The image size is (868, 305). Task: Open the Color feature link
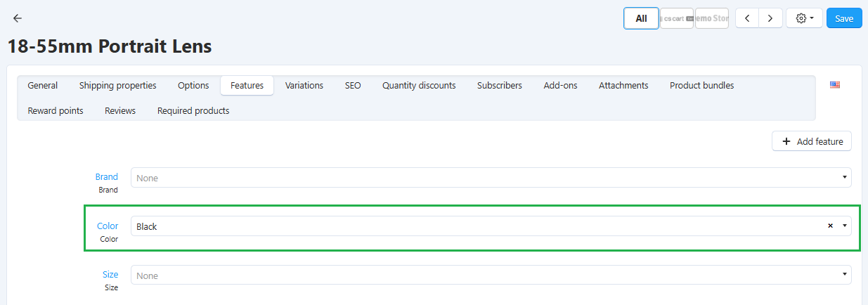coord(108,226)
